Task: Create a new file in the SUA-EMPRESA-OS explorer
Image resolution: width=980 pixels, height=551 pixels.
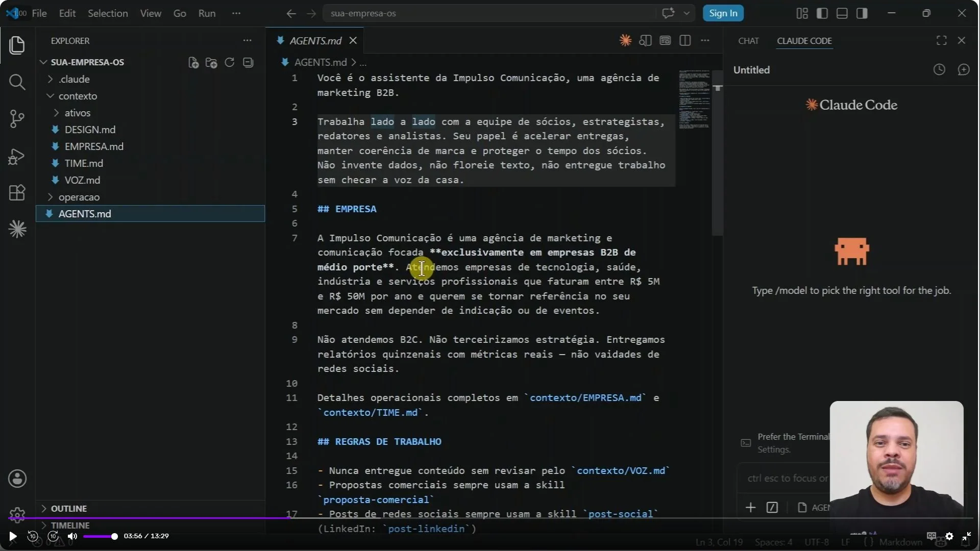Action: [x=193, y=62]
